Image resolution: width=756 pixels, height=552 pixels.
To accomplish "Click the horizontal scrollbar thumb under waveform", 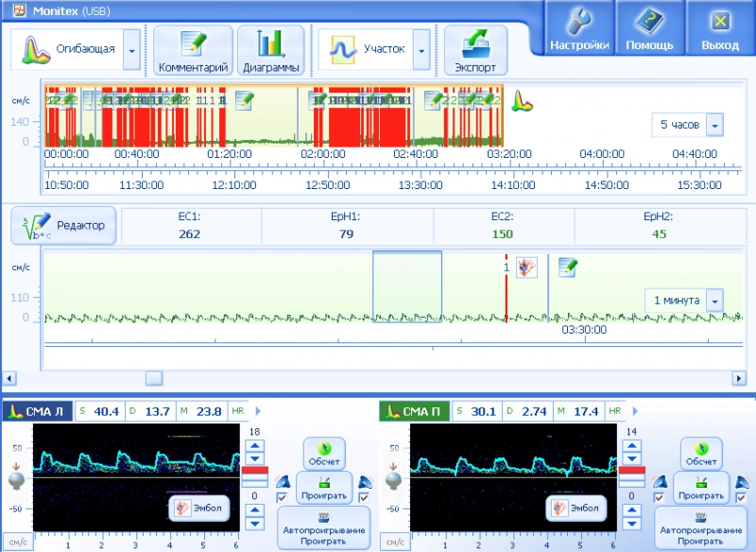I will (153, 378).
